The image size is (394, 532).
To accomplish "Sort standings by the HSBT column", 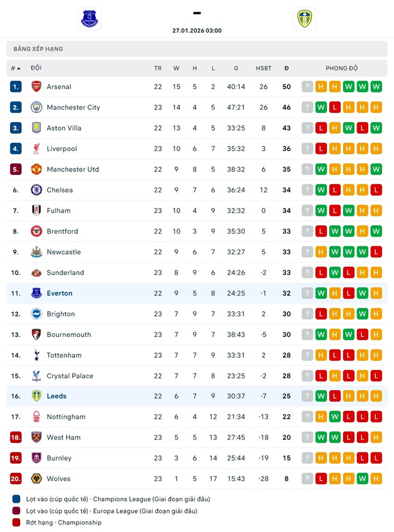I will (x=264, y=68).
